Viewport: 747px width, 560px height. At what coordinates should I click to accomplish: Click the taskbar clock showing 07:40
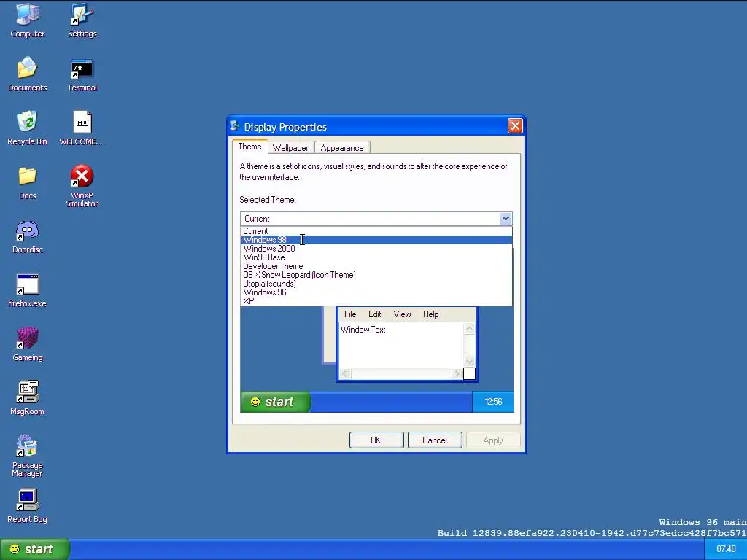(726, 550)
